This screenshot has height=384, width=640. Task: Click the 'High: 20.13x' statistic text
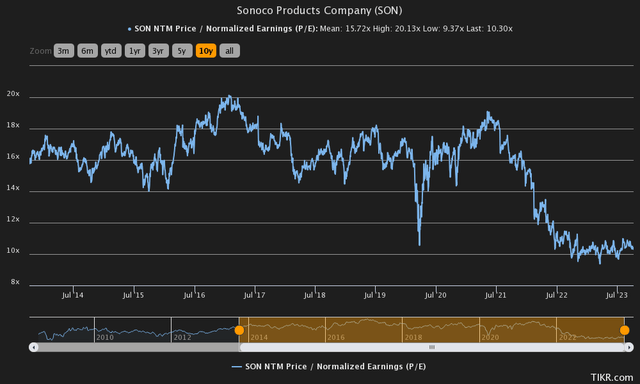click(396, 29)
